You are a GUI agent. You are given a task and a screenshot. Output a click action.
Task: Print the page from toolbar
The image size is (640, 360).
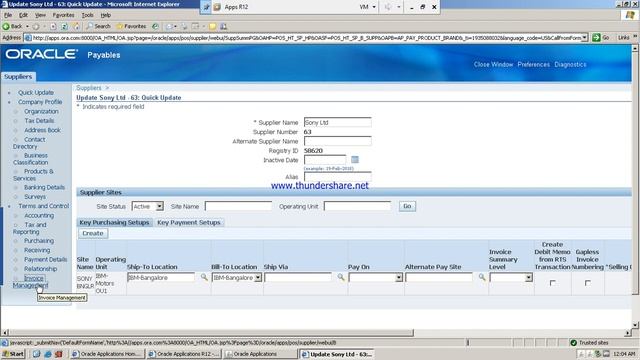[x=184, y=26]
